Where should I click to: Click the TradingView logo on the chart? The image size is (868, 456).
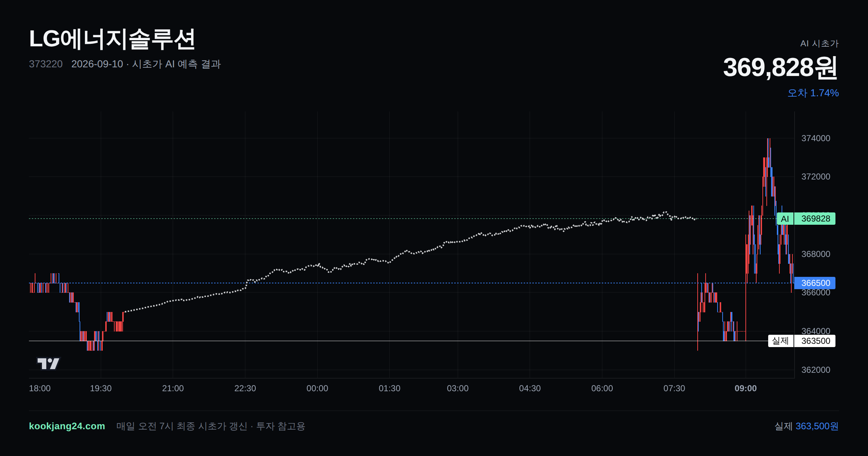48,363
